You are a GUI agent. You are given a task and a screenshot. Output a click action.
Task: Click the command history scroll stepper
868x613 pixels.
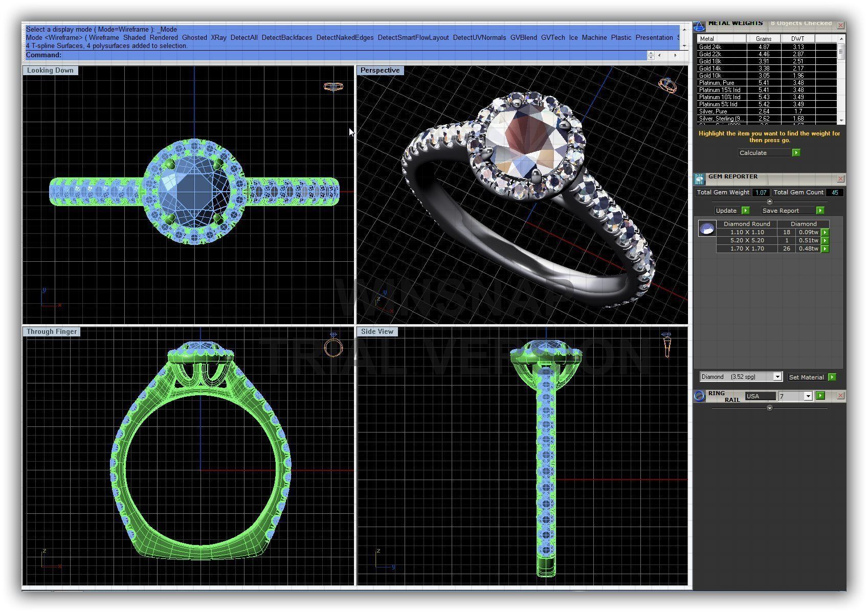(x=650, y=55)
